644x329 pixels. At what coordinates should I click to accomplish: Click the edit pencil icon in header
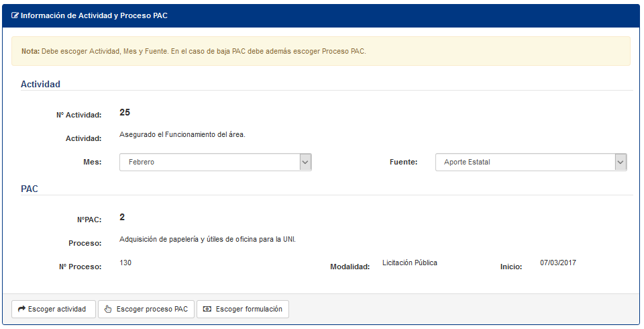coord(15,15)
